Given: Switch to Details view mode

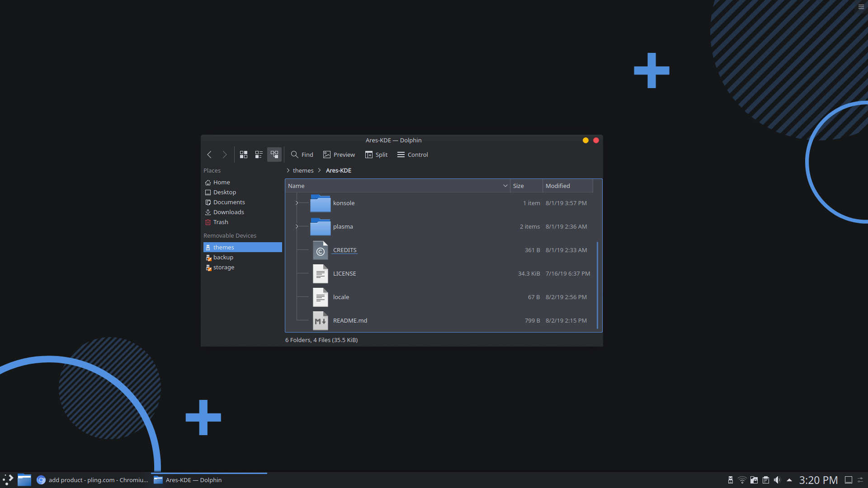Looking at the screenshot, I should [274, 155].
